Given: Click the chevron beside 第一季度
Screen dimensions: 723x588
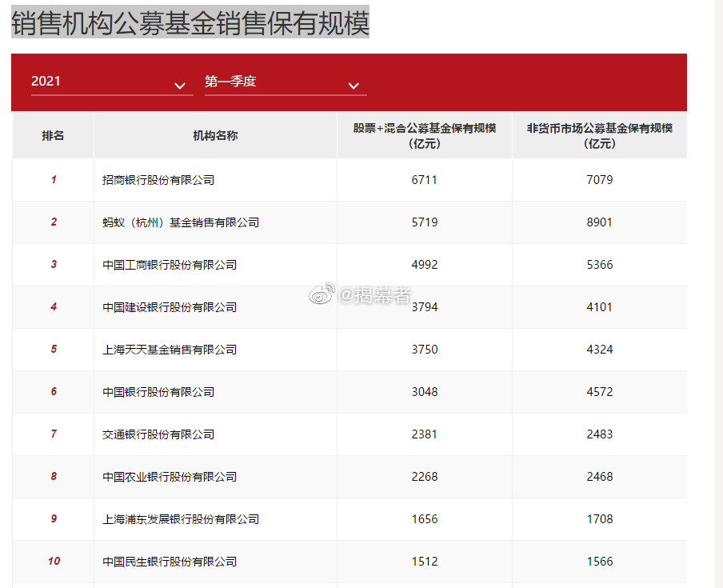Looking at the screenshot, I should [x=354, y=86].
